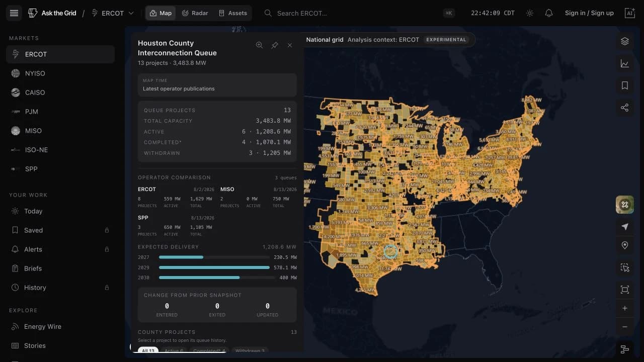Open the chart analytics icon
The height and width of the screenshot is (362, 644).
625,63
